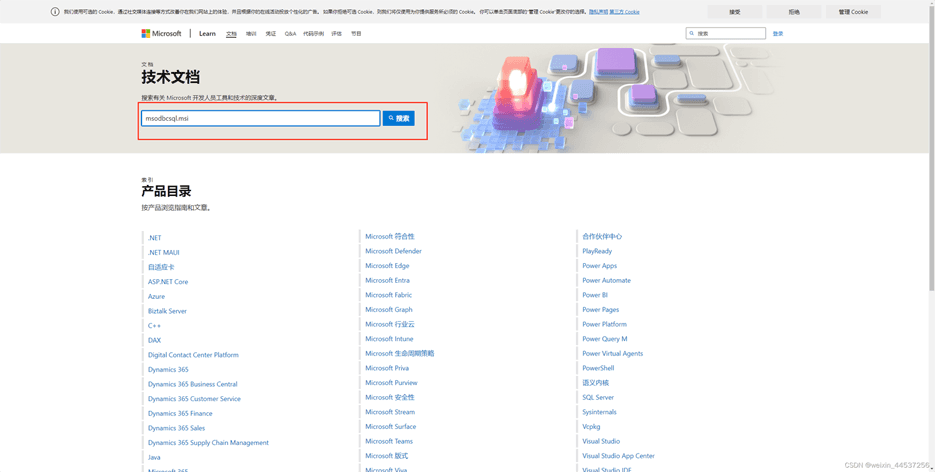The width and height of the screenshot is (935, 472).
Task: Click the 登录 sign-in link
Action: point(778,34)
